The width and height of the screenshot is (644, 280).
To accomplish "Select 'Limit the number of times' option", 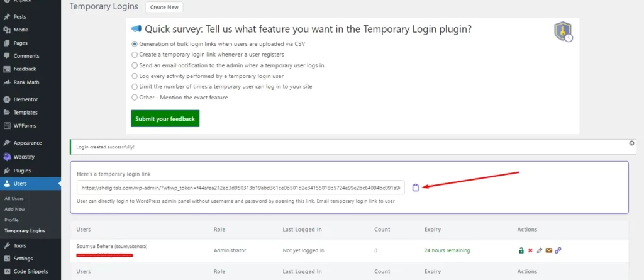I will [135, 86].
